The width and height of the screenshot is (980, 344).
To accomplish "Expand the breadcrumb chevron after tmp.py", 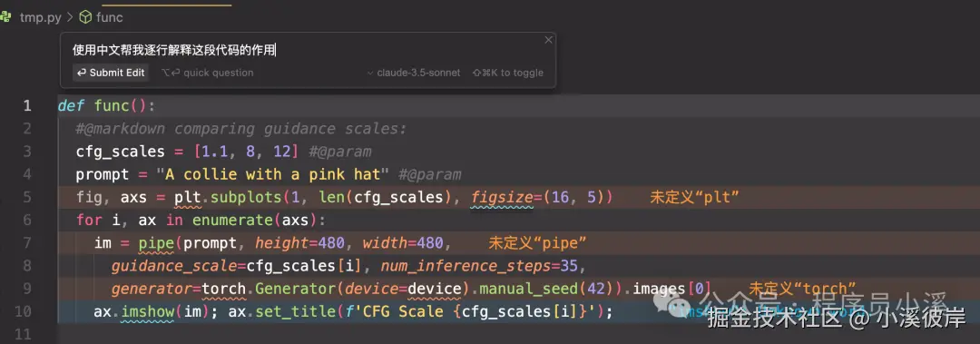I will 69,17.
